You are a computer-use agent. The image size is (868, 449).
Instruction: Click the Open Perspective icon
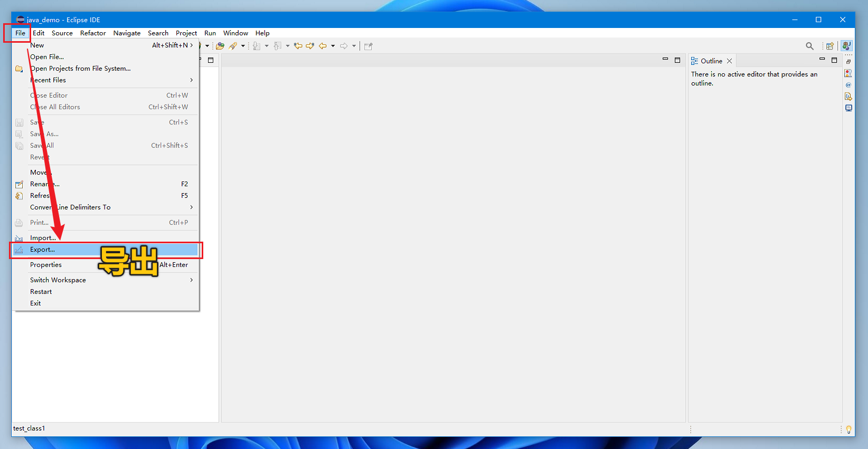click(x=830, y=46)
